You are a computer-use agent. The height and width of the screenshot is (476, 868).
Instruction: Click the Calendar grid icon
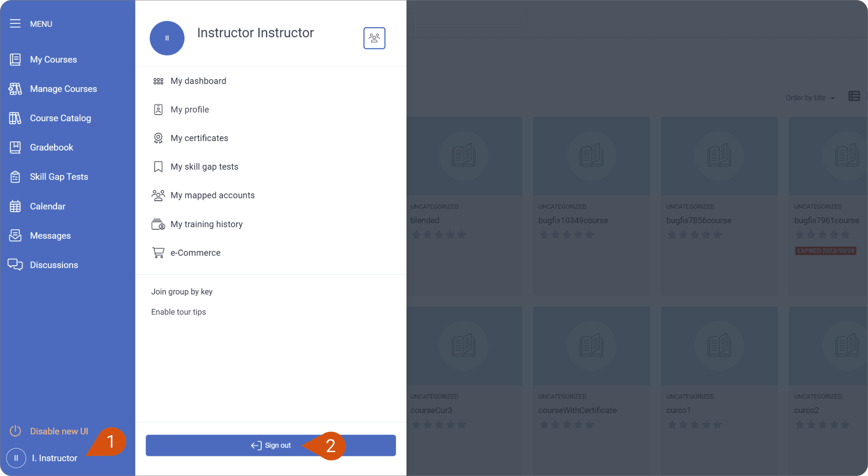click(15, 206)
